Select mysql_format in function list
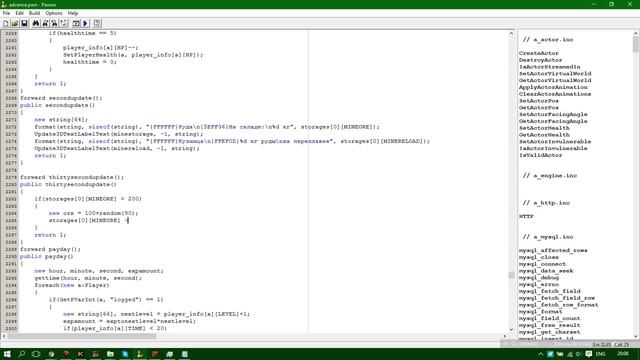Viewport: 640px width, 360px height. click(540, 312)
